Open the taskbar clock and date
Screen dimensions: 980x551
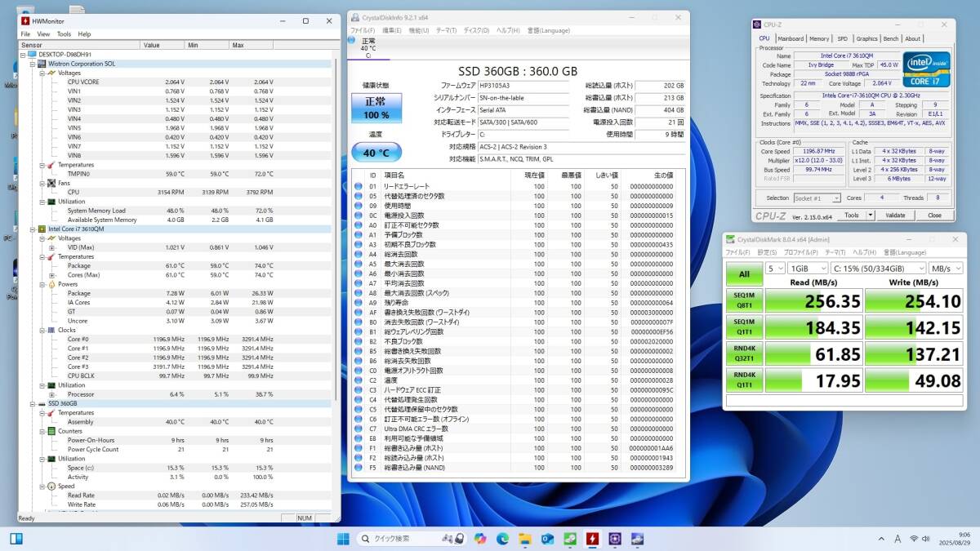coord(955,539)
